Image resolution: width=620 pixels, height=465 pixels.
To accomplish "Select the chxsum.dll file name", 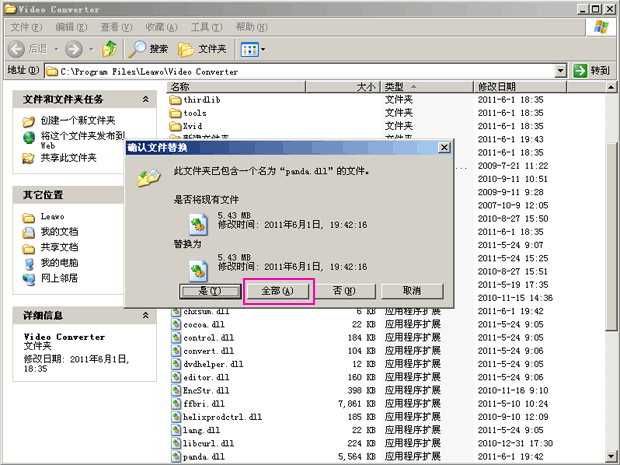I will (206, 312).
